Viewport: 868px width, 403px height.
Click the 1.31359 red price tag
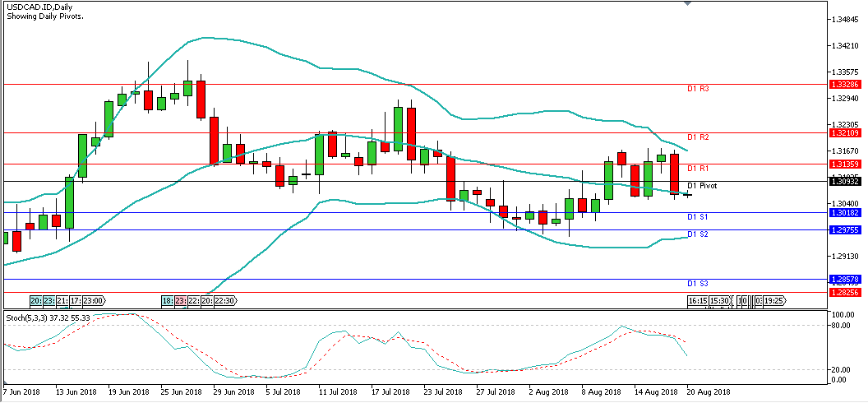845,164
